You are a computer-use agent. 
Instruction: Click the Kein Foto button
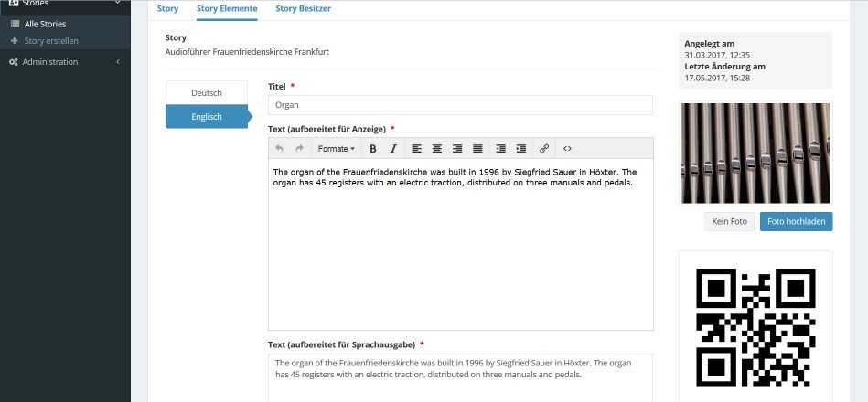[x=729, y=222]
